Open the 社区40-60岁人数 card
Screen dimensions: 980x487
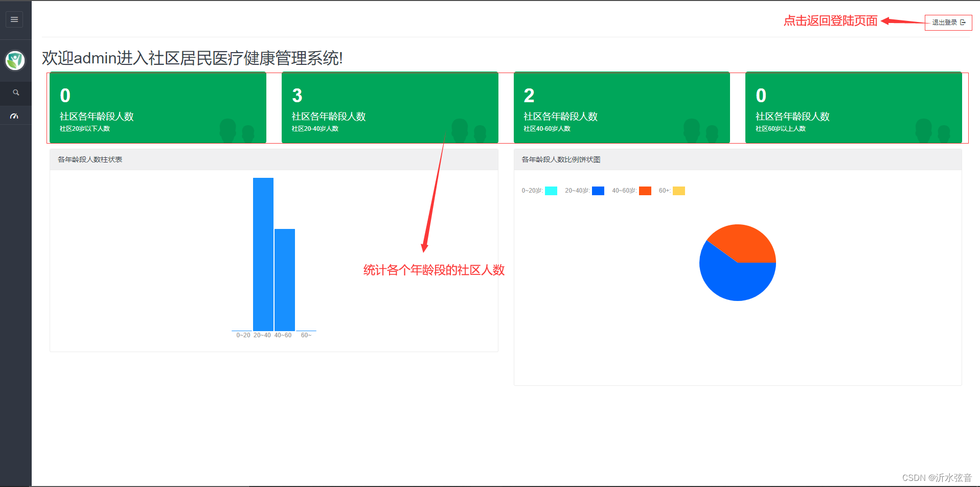point(622,107)
